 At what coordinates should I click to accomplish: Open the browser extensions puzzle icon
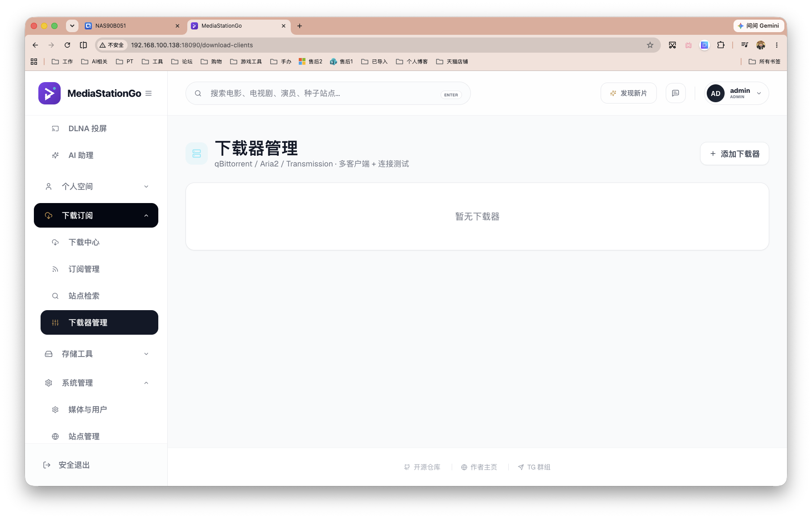(x=721, y=45)
